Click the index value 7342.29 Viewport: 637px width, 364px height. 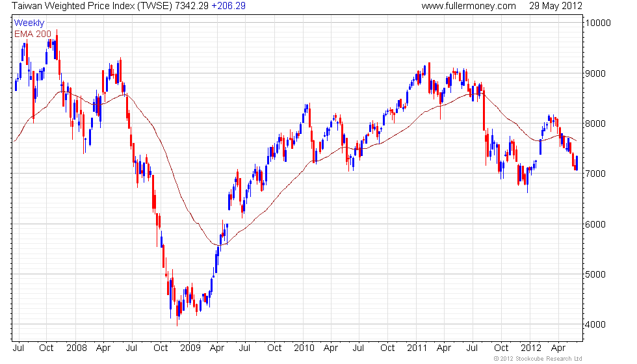coord(192,6)
